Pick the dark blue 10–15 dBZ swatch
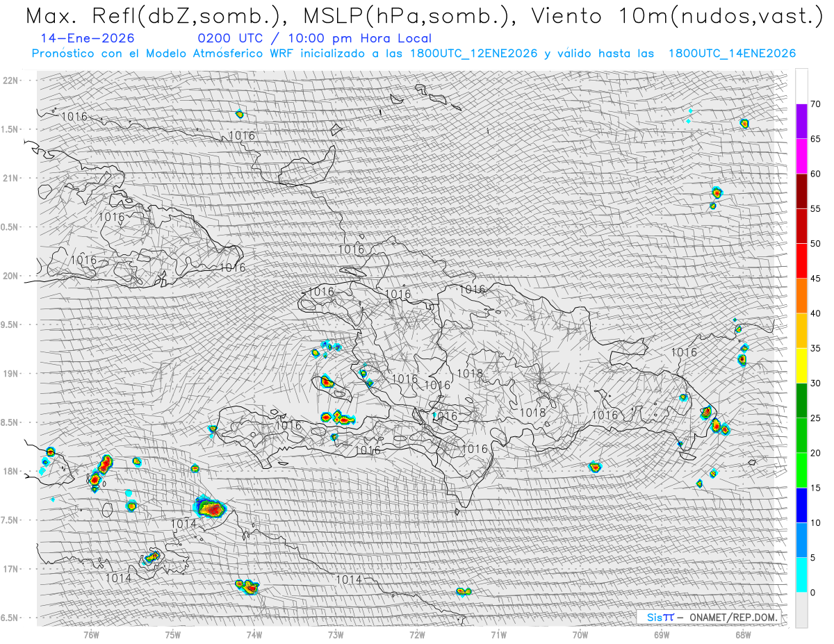The image size is (834, 644). [801, 506]
